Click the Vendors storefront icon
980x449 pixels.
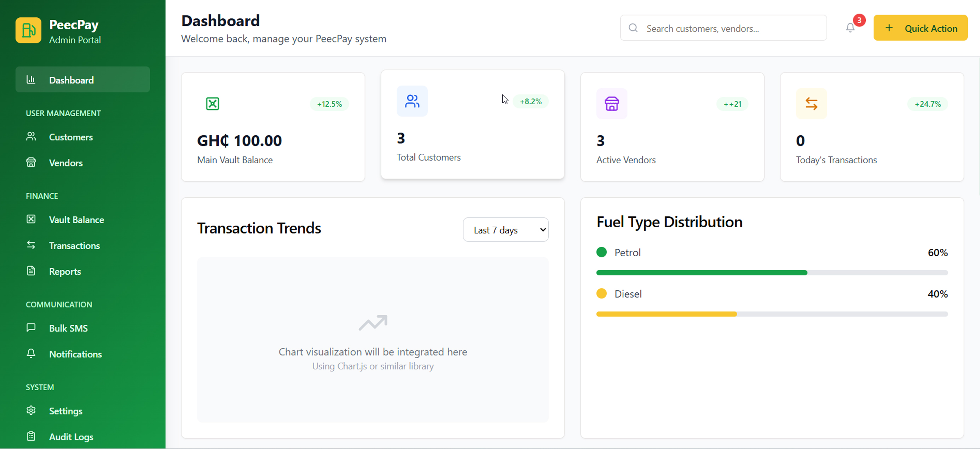31,163
